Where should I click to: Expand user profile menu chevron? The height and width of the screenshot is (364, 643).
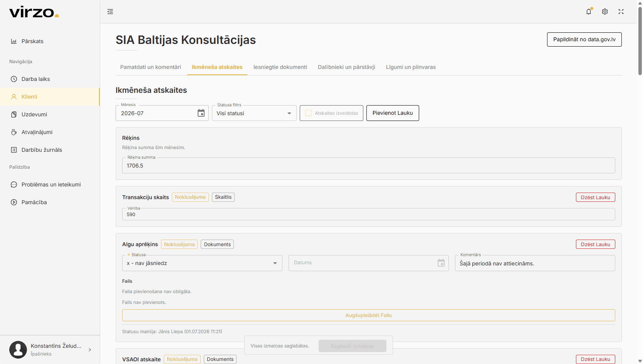coord(90,350)
